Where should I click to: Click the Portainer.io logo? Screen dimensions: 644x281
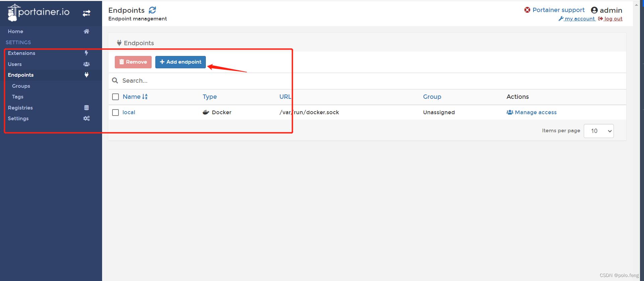(x=39, y=12)
